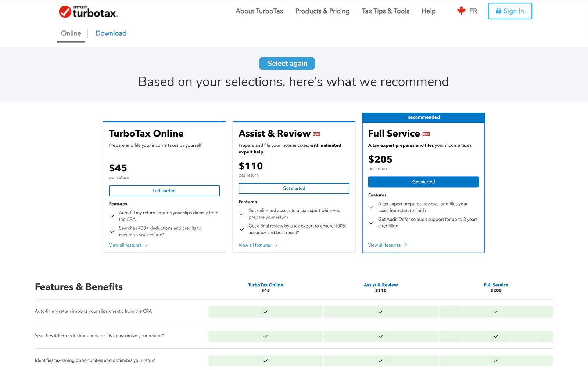Click the Canadian maple leaf icon

[461, 11]
